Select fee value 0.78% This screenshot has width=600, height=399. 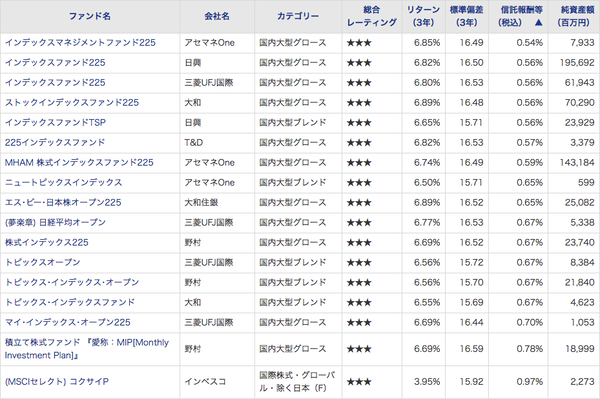coord(530,349)
